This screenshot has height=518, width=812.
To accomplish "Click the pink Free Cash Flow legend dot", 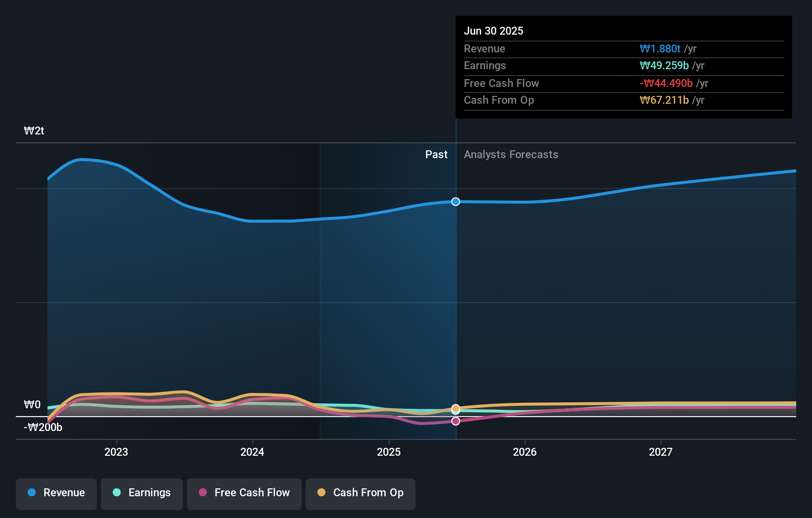I will tap(204, 493).
